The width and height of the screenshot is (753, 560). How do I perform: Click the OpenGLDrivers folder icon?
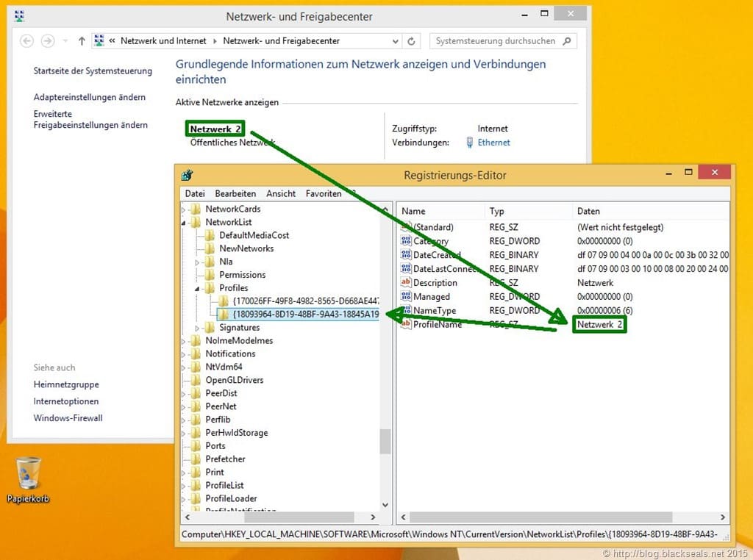point(196,380)
